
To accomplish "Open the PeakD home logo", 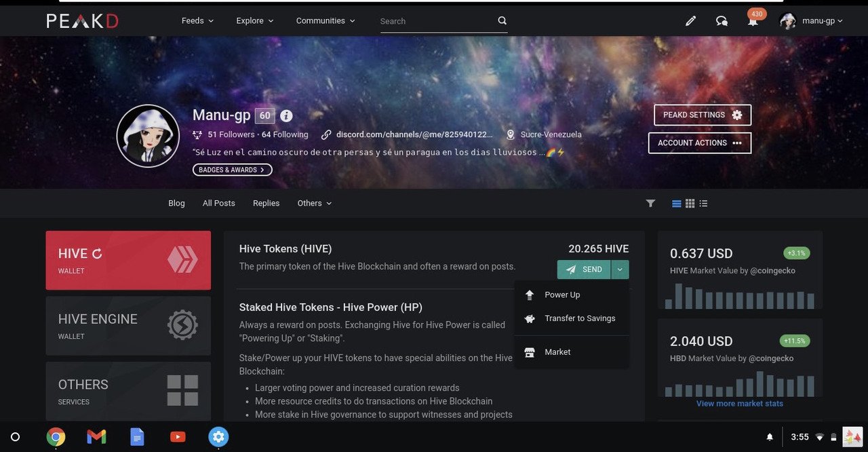I will coord(82,21).
